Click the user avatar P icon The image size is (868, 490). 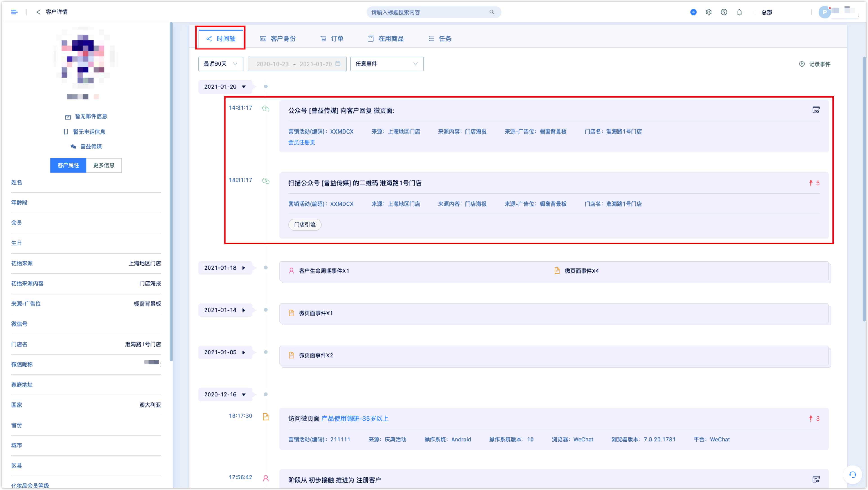click(x=825, y=12)
